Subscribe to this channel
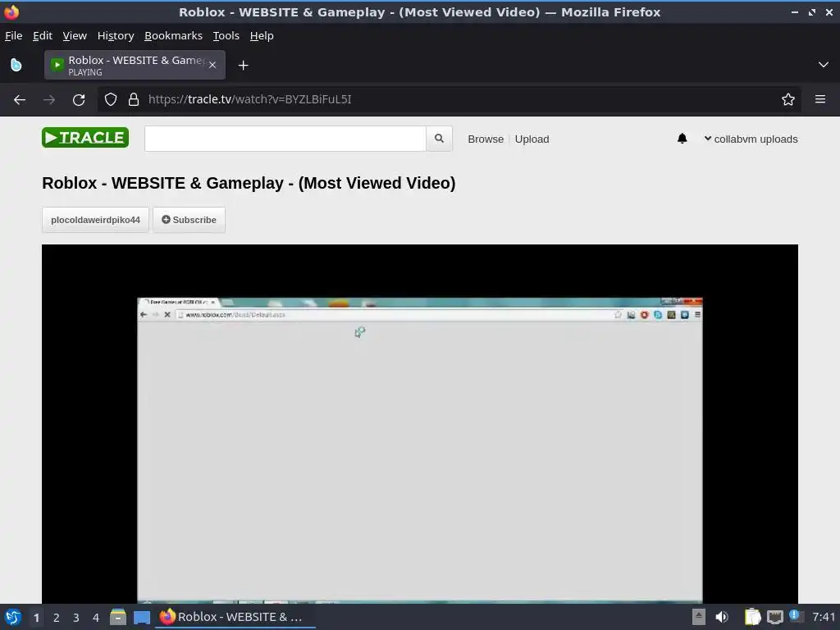The width and height of the screenshot is (840, 630). pos(189,220)
